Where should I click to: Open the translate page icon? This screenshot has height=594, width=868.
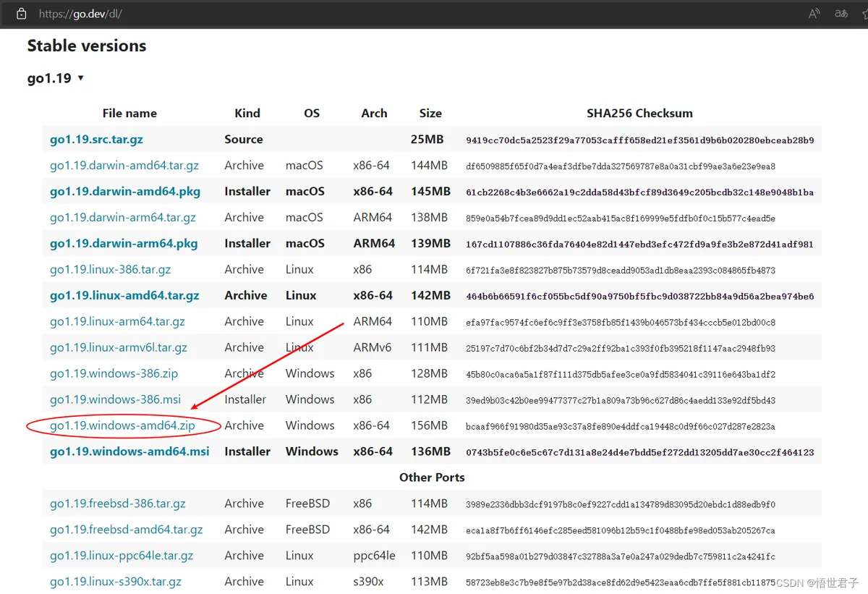click(x=841, y=14)
